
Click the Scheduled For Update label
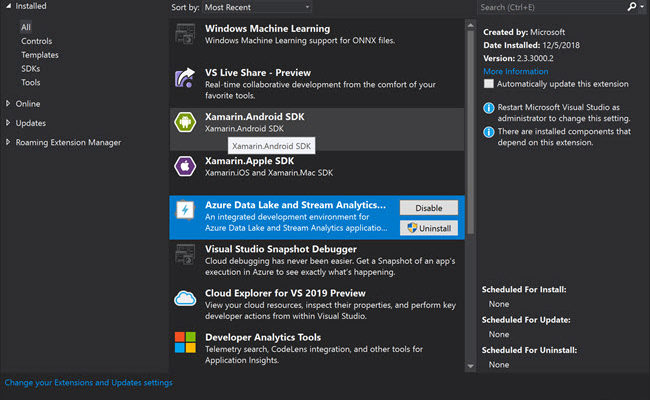tap(526, 320)
